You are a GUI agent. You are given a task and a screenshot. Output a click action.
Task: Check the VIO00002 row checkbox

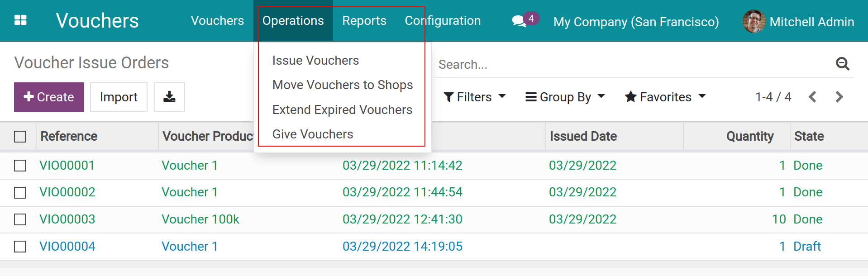click(x=20, y=193)
